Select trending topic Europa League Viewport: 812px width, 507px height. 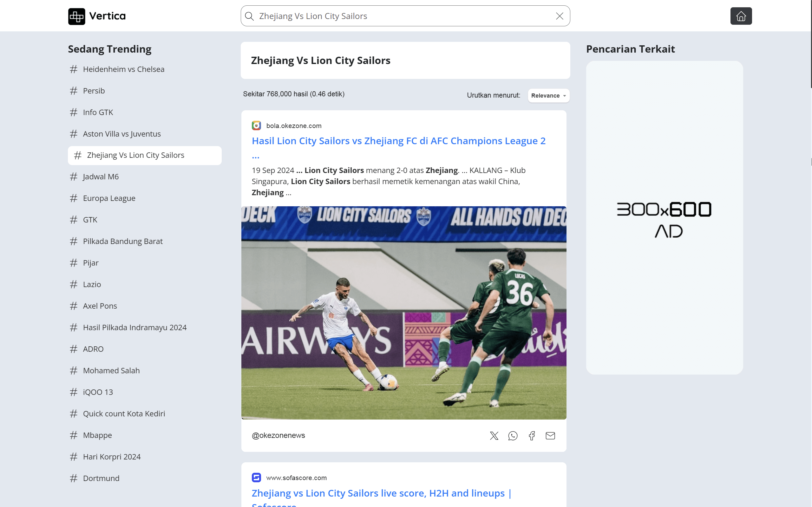[109, 198]
